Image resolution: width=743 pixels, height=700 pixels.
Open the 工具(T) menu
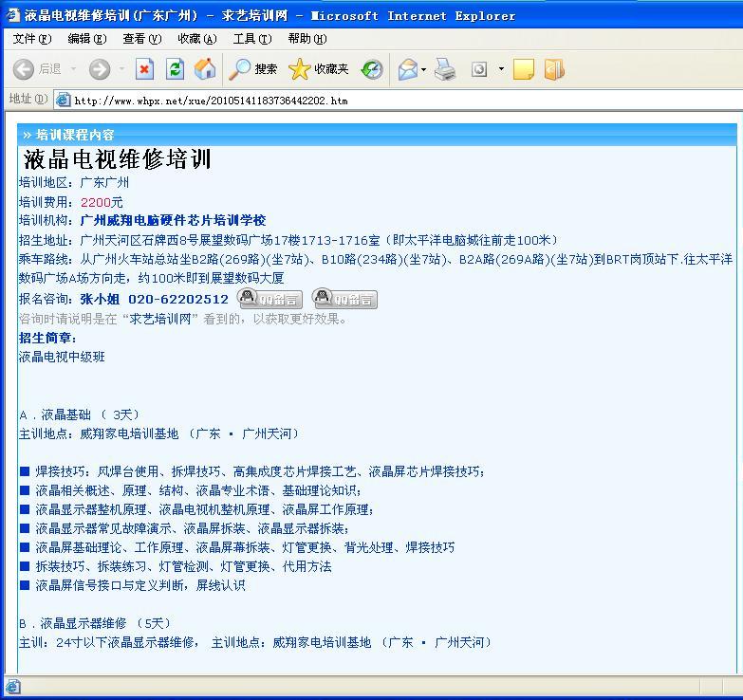pyautogui.click(x=252, y=39)
